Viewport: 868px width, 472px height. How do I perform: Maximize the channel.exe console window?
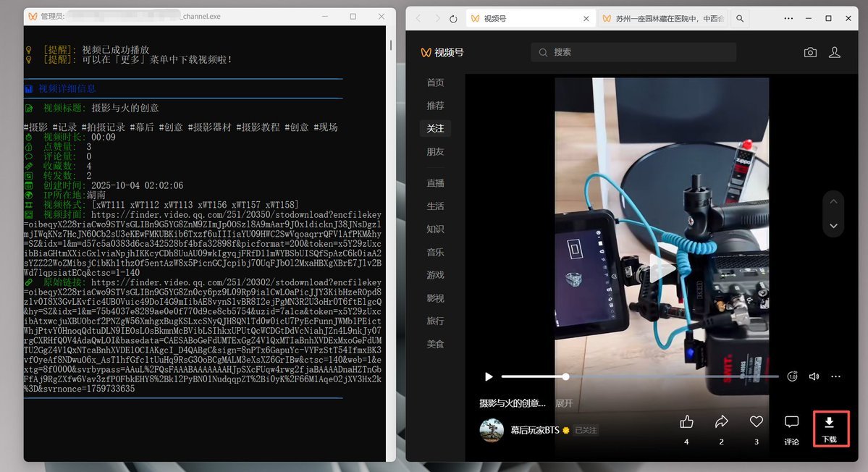pyautogui.click(x=353, y=17)
